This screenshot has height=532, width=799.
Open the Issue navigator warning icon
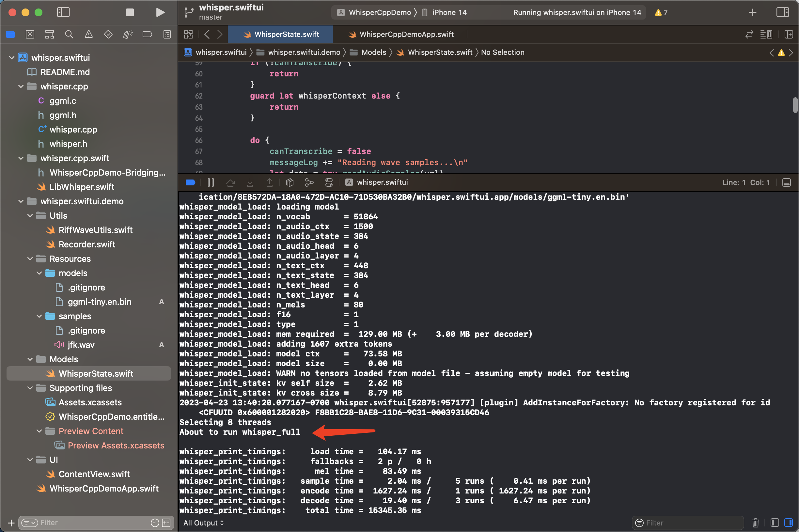(88, 34)
